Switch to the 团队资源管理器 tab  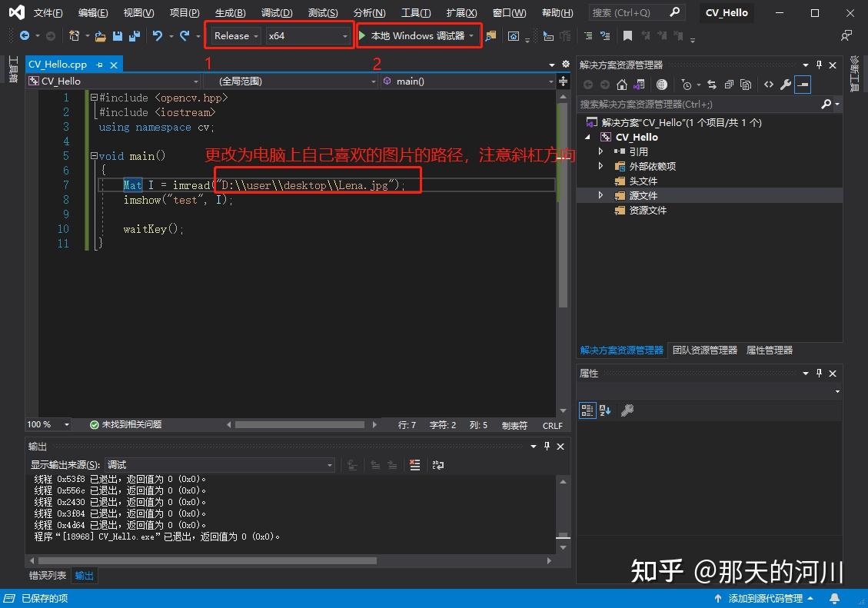coord(704,350)
